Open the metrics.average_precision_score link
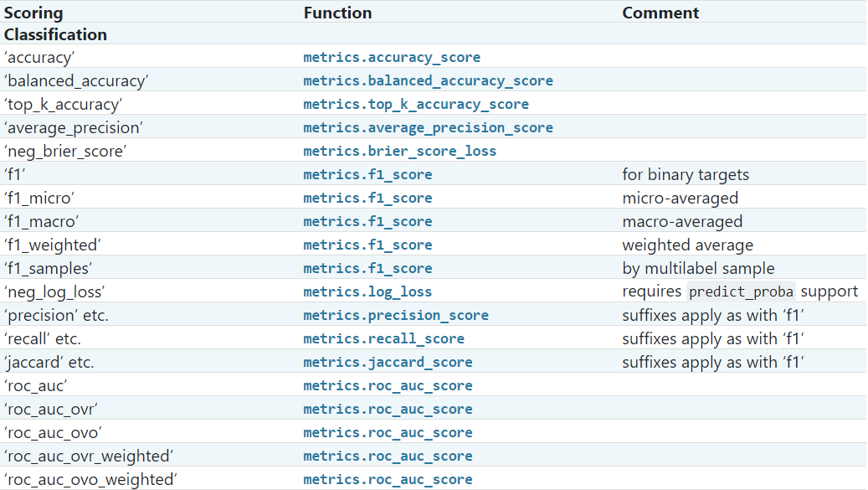Image resolution: width=868 pixels, height=490 pixels. (427, 127)
